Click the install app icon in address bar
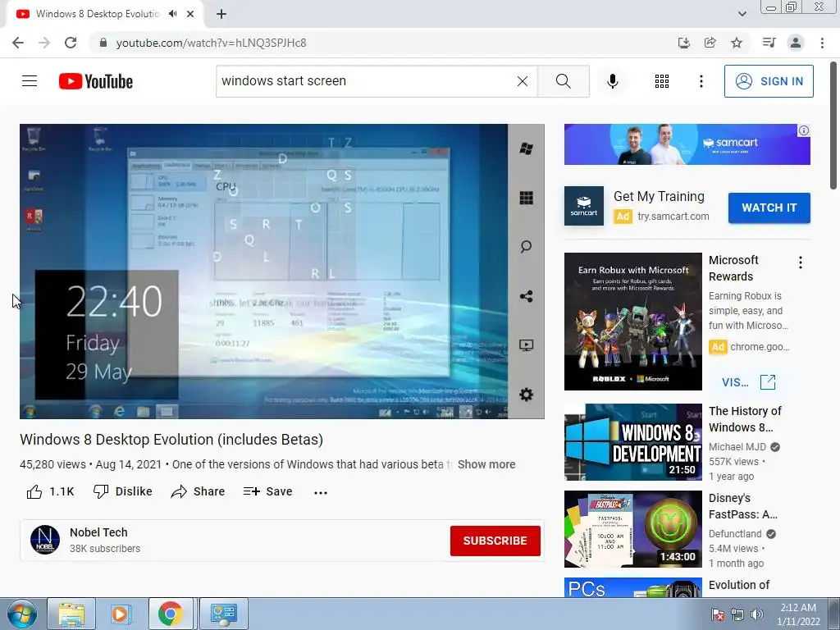 (683, 43)
